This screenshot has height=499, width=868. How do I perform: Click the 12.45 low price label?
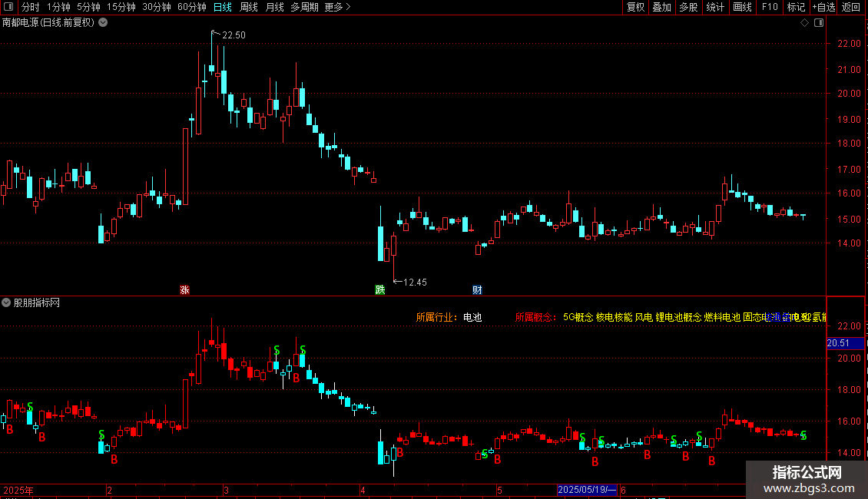click(415, 283)
